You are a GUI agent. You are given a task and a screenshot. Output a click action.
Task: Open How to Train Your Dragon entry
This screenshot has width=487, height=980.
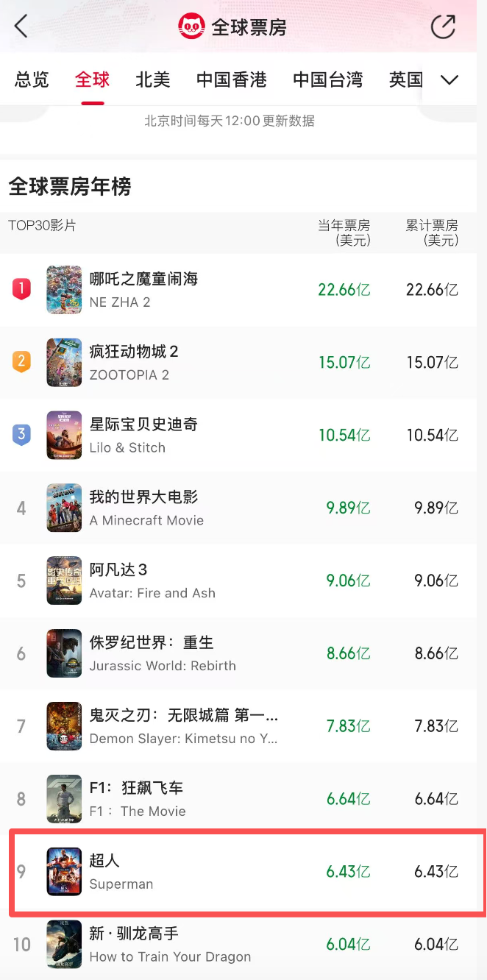click(x=170, y=945)
